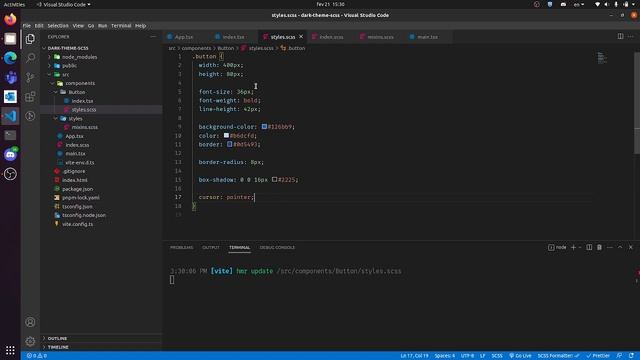Show Applications grid in the dock
This screenshot has width=640, height=360.
point(10,350)
